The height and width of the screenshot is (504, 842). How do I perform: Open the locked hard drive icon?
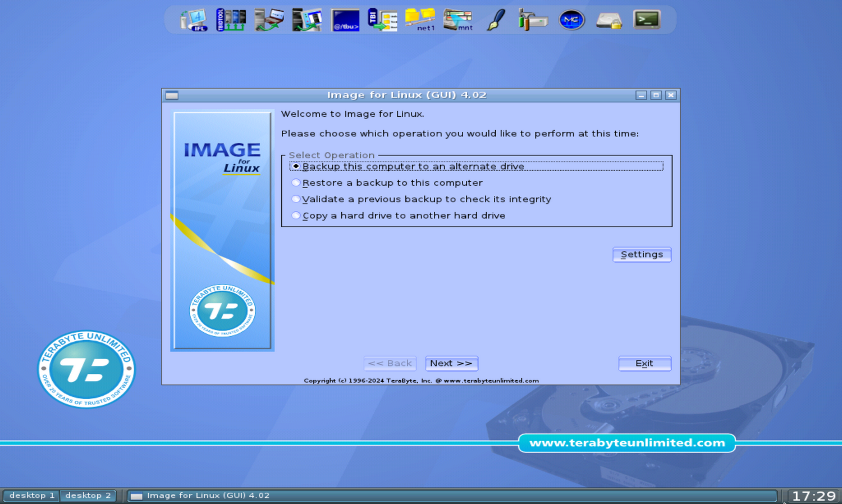[x=609, y=21]
